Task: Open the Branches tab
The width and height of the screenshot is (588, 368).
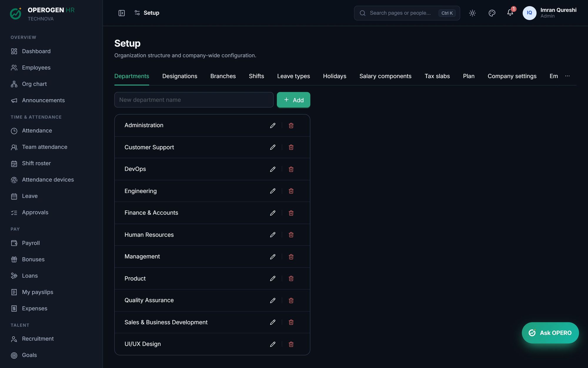Action: tap(223, 76)
